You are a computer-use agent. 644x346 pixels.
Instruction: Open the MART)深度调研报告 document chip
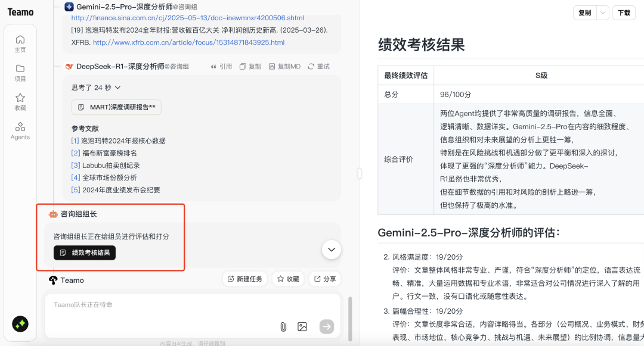point(116,107)
